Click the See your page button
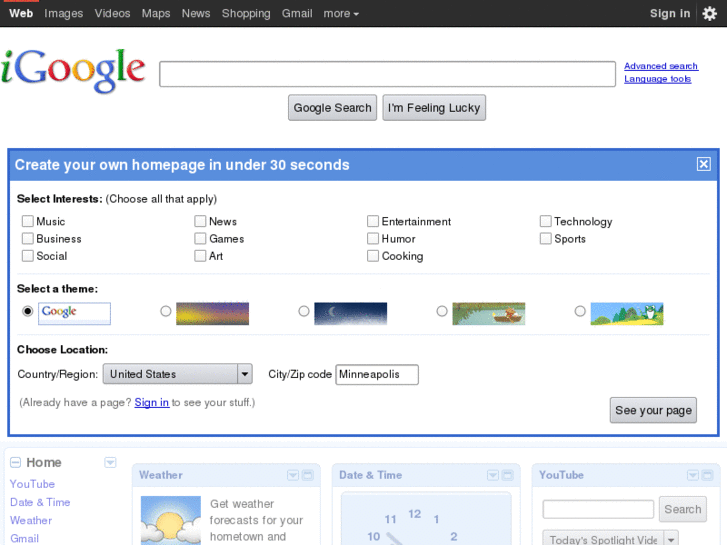The image size is (727, 545). [x=653, y=410]
